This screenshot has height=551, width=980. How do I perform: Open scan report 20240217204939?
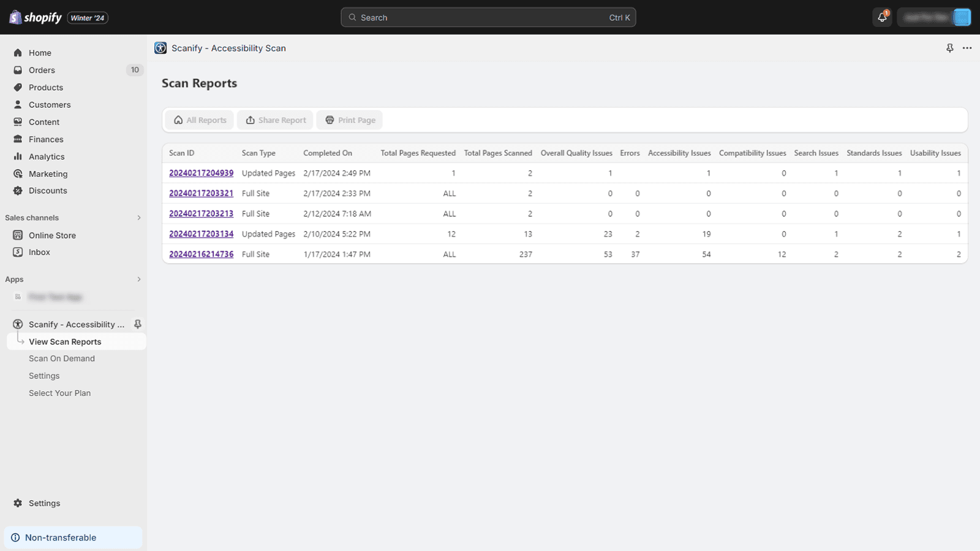tap(201, 173)
